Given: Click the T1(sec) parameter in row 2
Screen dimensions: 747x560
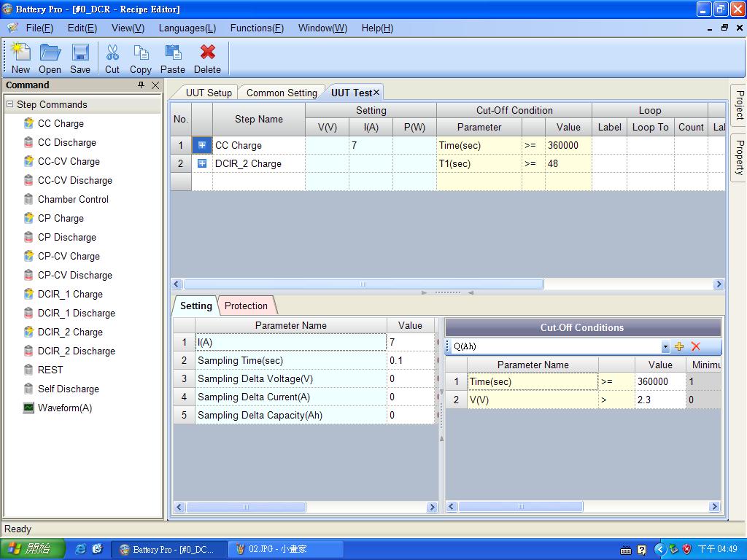Looking at the screenshot, I should pos(479,164).
